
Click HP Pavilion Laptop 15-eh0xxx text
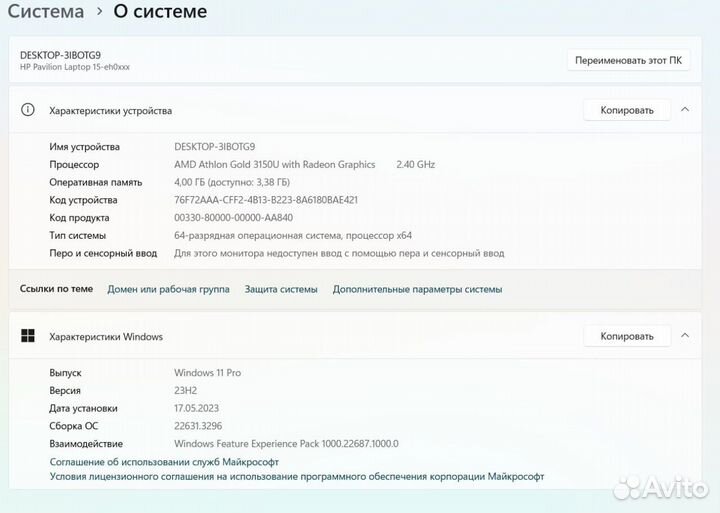(74, 67)
